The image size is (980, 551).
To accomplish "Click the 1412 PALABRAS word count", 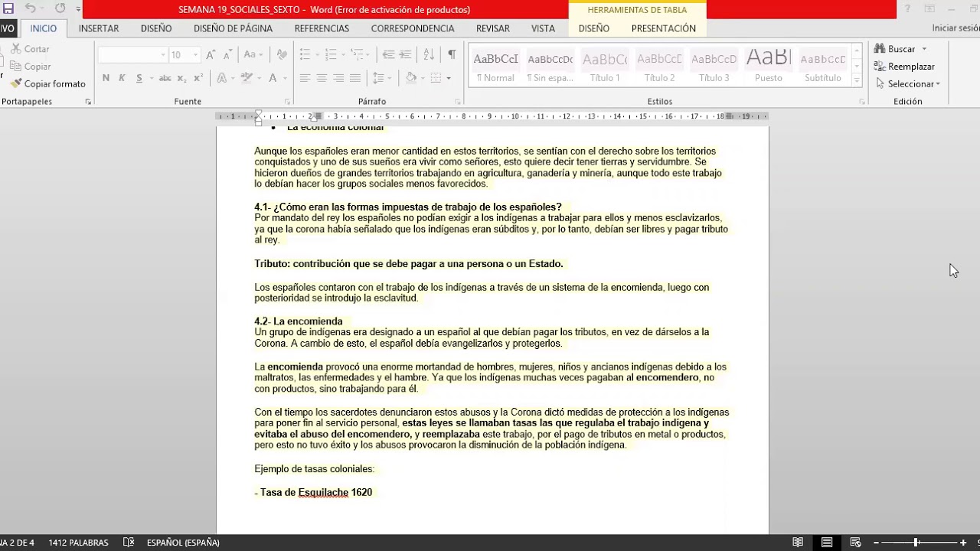I will tap(78, 543).
